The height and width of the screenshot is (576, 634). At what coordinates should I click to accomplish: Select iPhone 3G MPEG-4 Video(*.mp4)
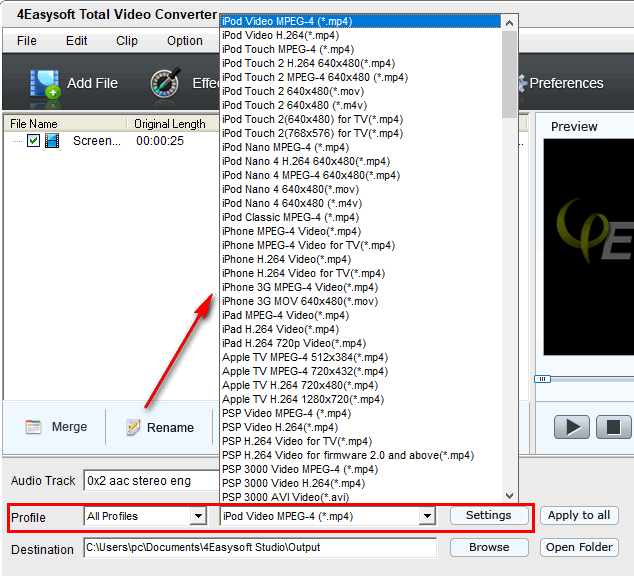[x=361, y=287]
